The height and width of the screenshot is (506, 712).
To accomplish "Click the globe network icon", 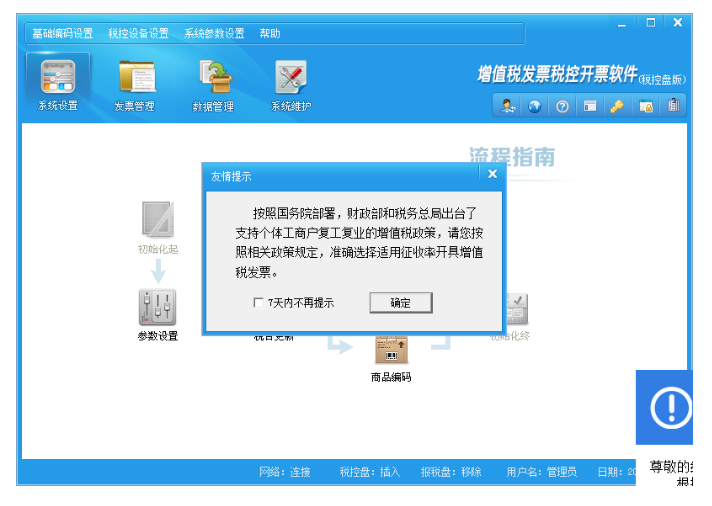I will coord(535,106).
